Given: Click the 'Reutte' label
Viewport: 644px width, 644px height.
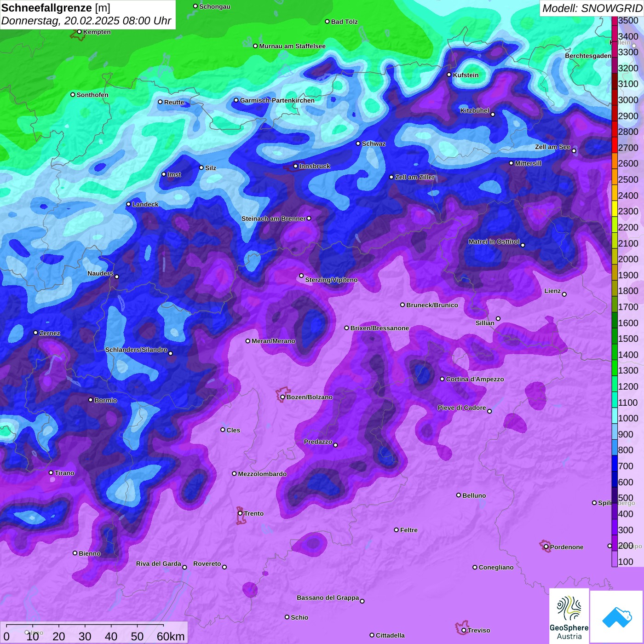Looking at the screenshot, I should point(174,102).
